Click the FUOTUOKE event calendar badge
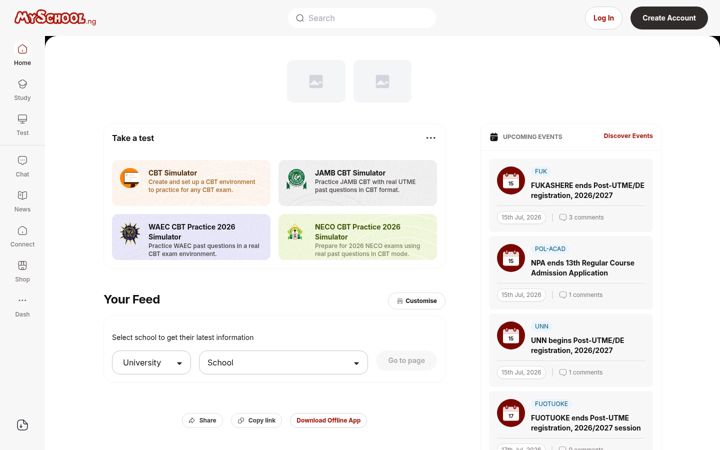This screenshot has width=720, height=450. click(511, 413)
